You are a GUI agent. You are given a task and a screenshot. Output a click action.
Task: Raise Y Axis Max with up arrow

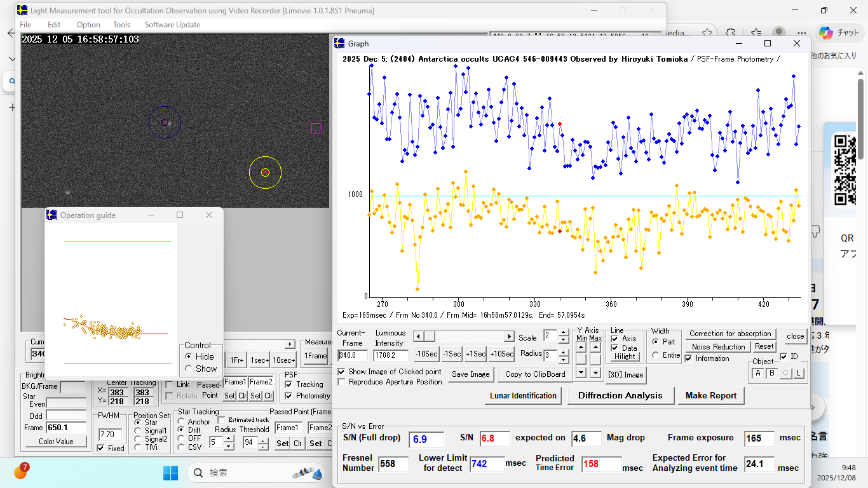point(595,347)
